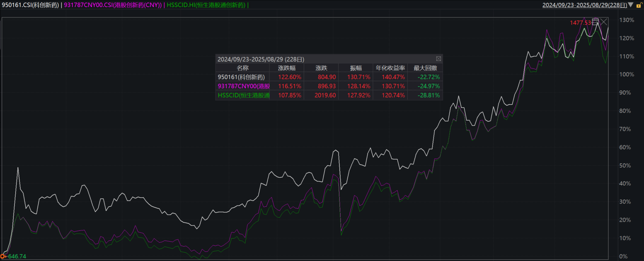Select the 931787CNY00 row in statistics table
This screenshot has width=644, height=261.
243,86
